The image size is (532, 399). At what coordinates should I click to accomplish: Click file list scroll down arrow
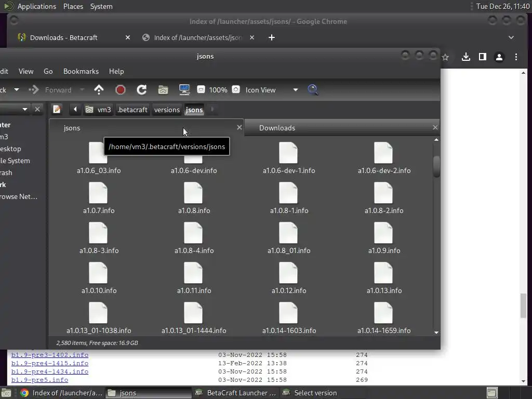[x=436, y=332]
